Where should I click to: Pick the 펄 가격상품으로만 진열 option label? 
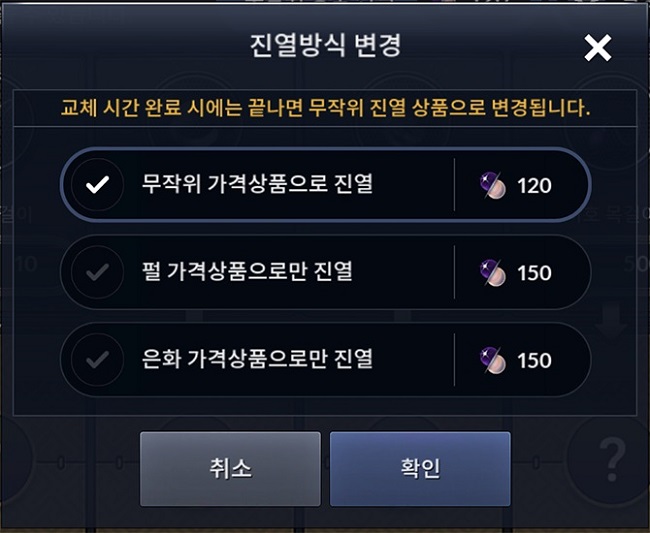click(250, 272)
